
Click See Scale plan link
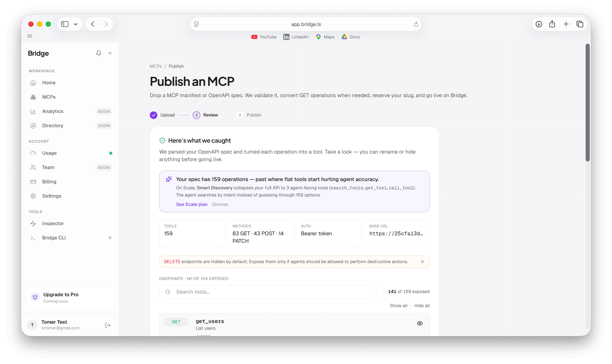192,204
